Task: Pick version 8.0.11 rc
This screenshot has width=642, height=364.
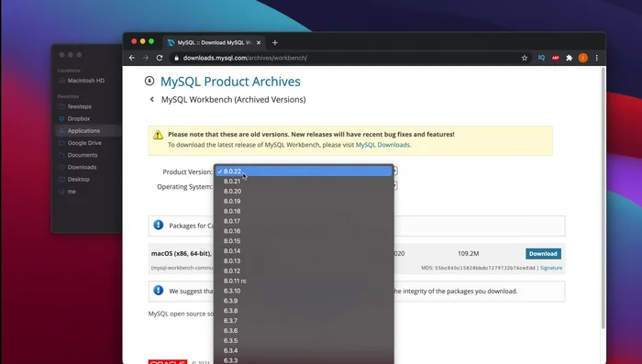Action: click(304, 281)
